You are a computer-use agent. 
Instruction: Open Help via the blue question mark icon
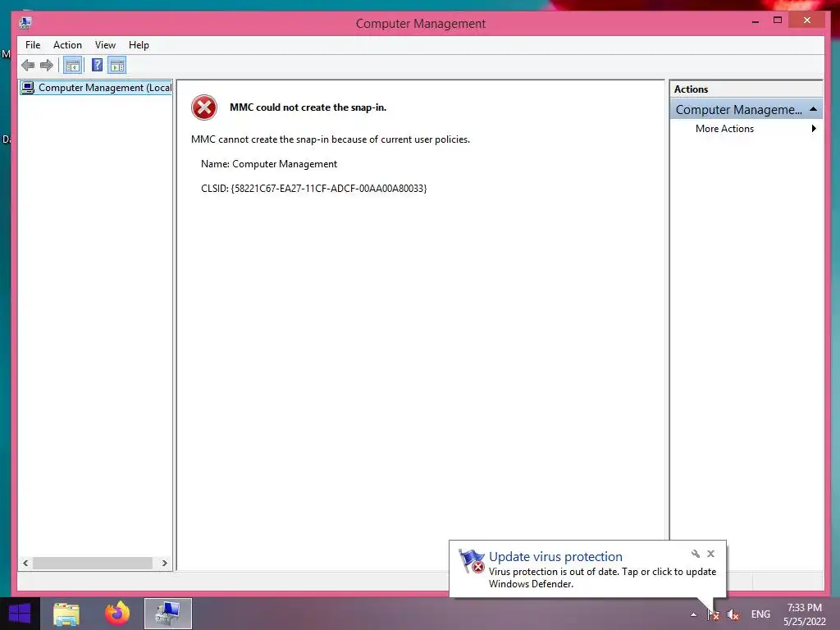click(x=97, y=66)
